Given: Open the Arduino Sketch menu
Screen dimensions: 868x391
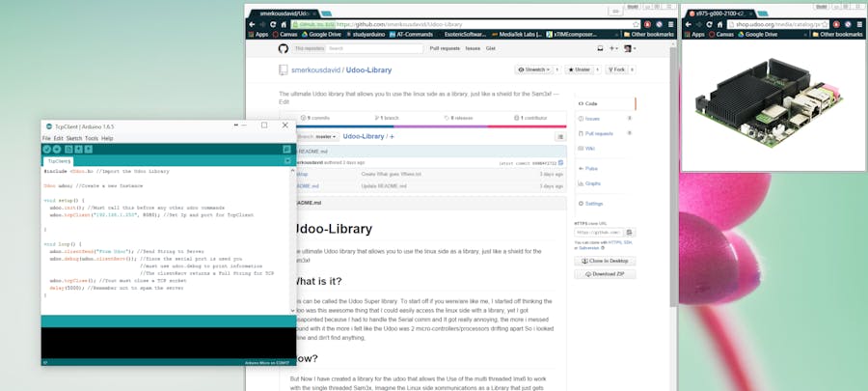Looking at the screenshot, I should point(74,138).
